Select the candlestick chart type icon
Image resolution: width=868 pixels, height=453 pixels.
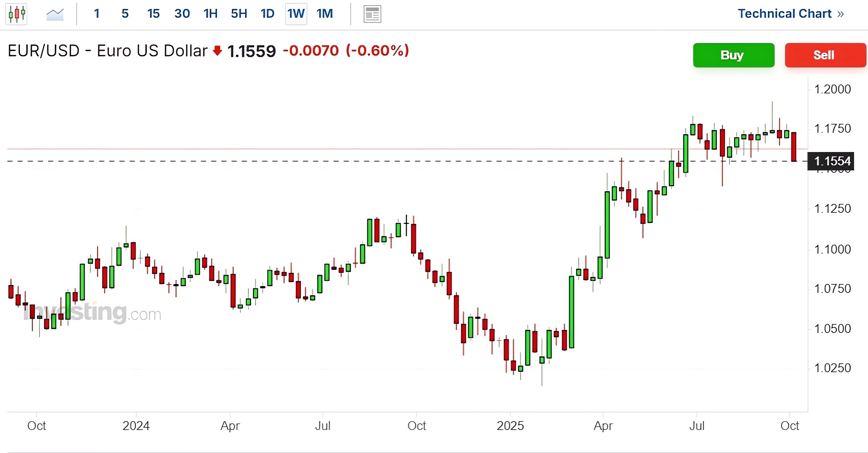tap(17, 14)
